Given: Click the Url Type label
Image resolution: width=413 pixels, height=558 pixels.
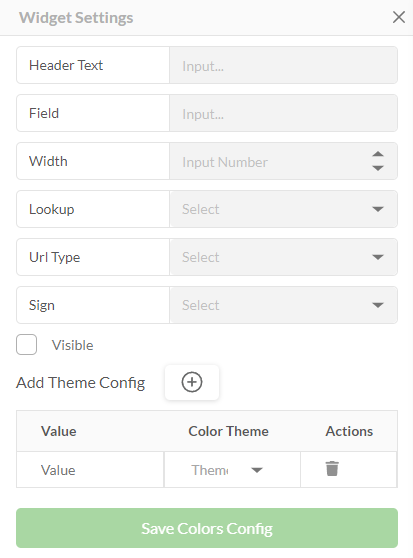Looking at the screenshot, I should (x=54, y=257).
